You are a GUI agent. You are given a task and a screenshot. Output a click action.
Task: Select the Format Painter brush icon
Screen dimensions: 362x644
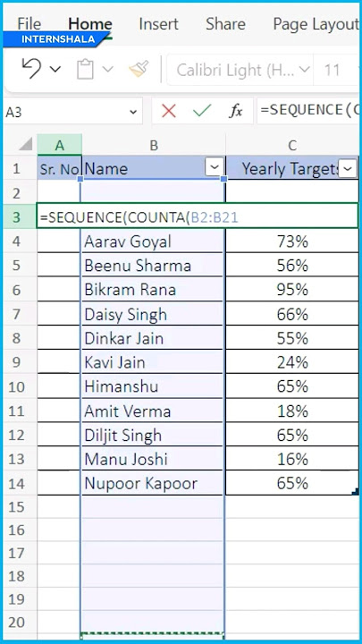[x=139, y=69]
